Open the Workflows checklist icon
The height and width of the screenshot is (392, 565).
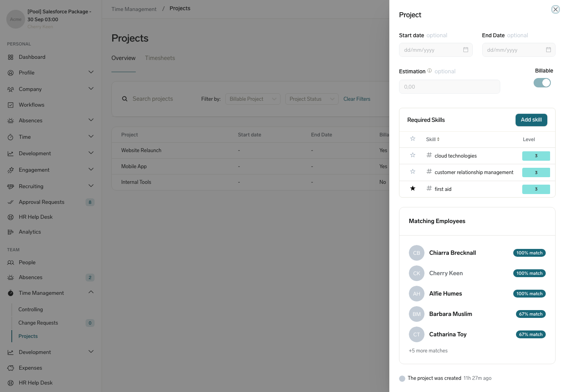point(11,105)
